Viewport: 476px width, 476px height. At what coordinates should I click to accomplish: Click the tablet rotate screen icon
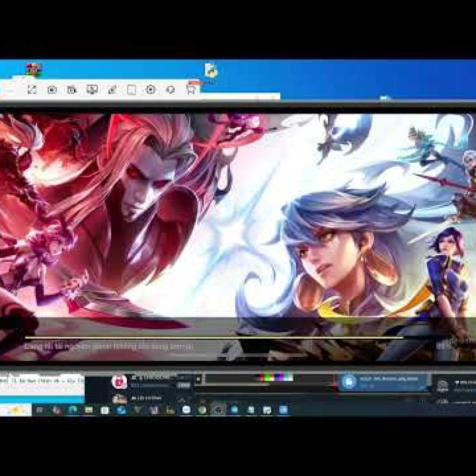coord(132,90)
